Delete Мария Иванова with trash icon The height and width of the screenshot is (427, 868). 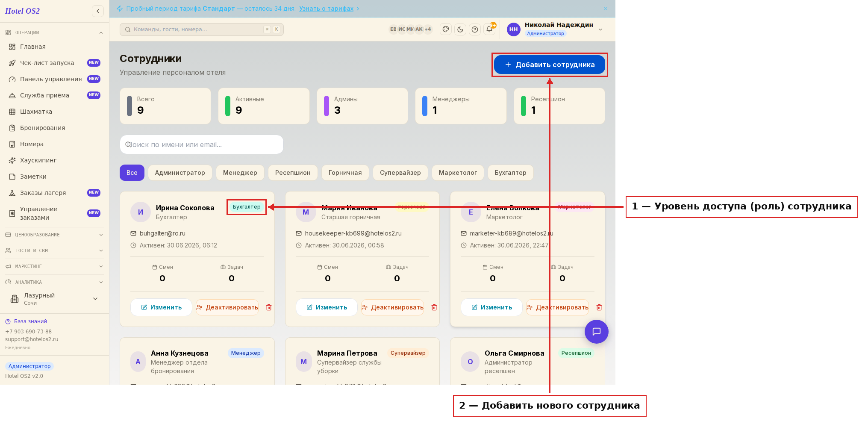tap(434, 307)
